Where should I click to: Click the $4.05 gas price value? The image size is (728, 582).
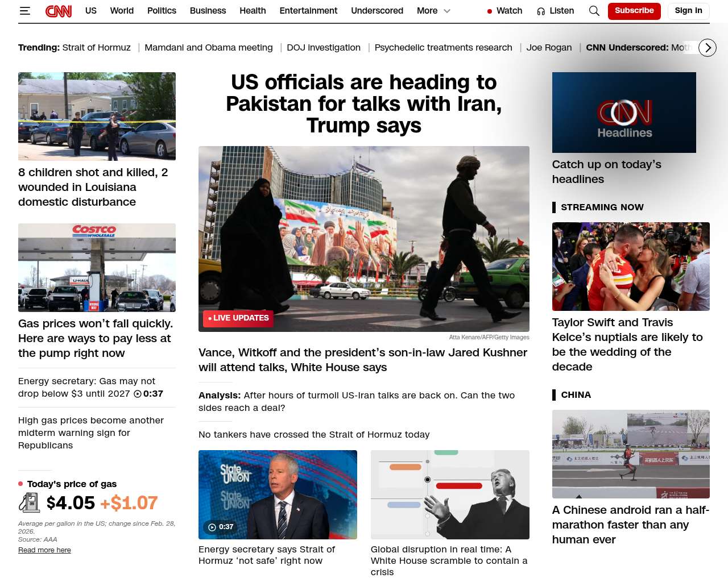pos(71,503)
